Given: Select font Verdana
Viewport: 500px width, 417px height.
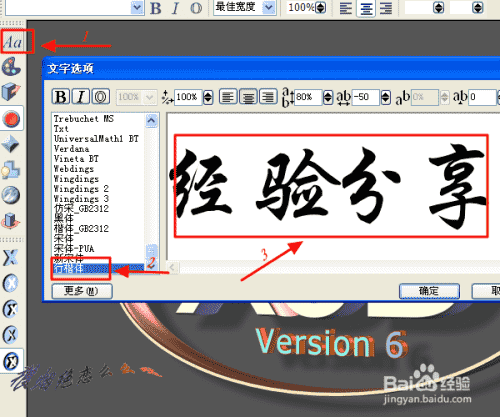Looking at the screenshot, I should click(x=71, y=149).
